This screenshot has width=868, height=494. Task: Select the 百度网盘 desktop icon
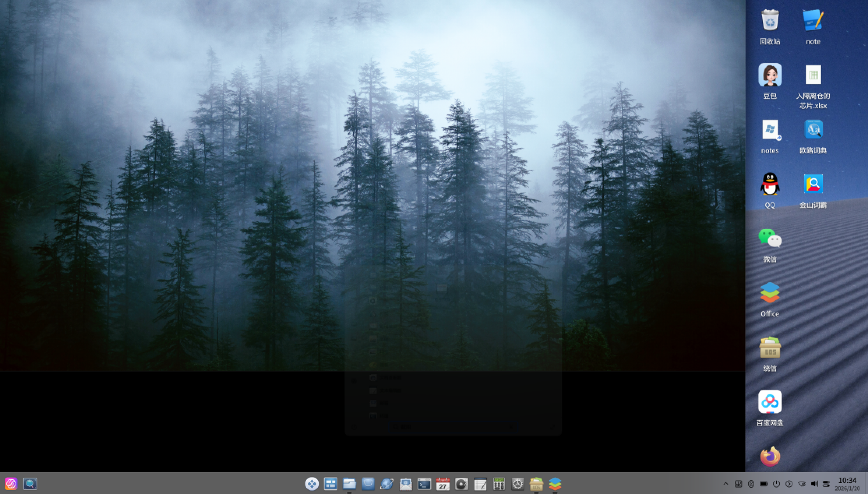click(770, 407)
